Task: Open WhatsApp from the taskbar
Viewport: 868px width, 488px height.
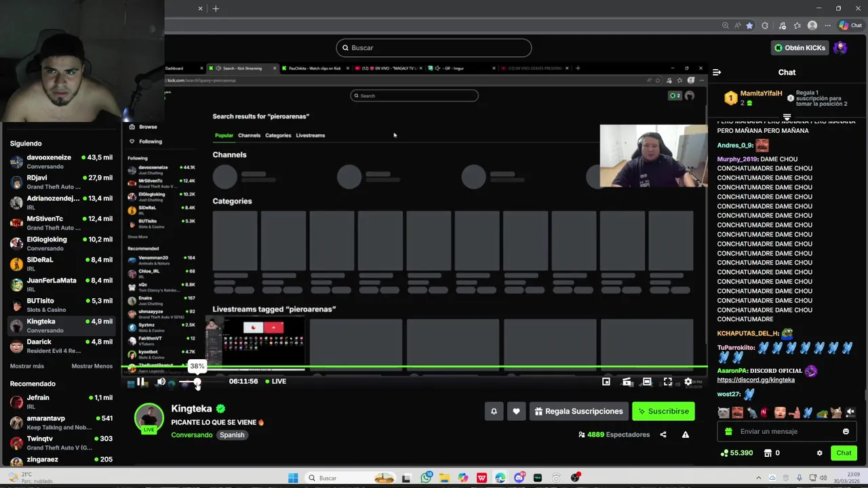Action: click(x=426, y=478)
